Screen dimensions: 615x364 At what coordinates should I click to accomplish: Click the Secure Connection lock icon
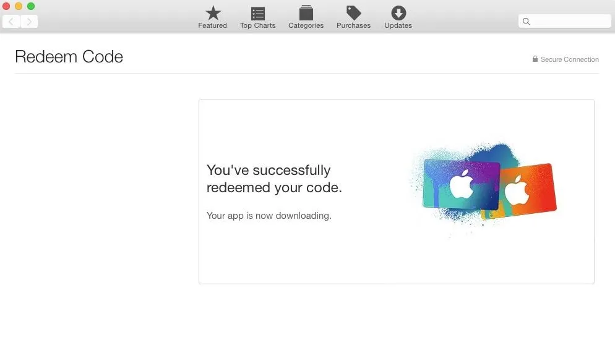[x=535, y=59]
